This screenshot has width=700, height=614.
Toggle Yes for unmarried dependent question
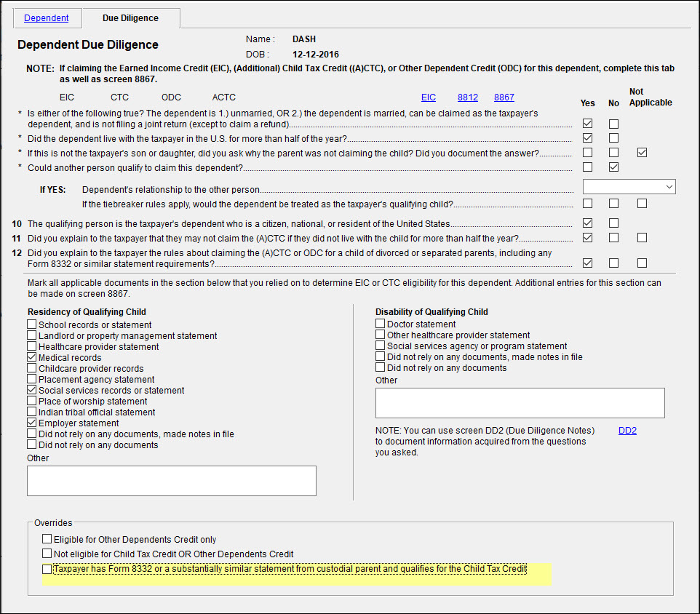(587, 124)
